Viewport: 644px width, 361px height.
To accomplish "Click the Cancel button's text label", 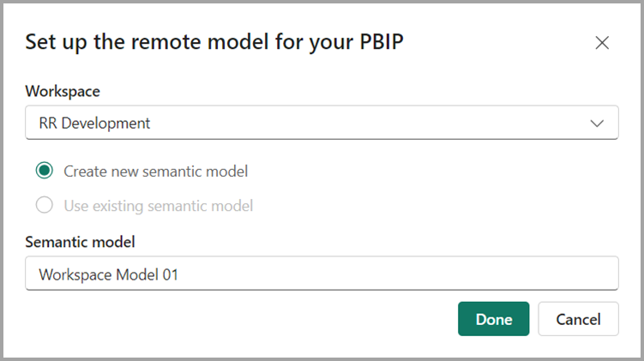I will [x=578, y=319].
